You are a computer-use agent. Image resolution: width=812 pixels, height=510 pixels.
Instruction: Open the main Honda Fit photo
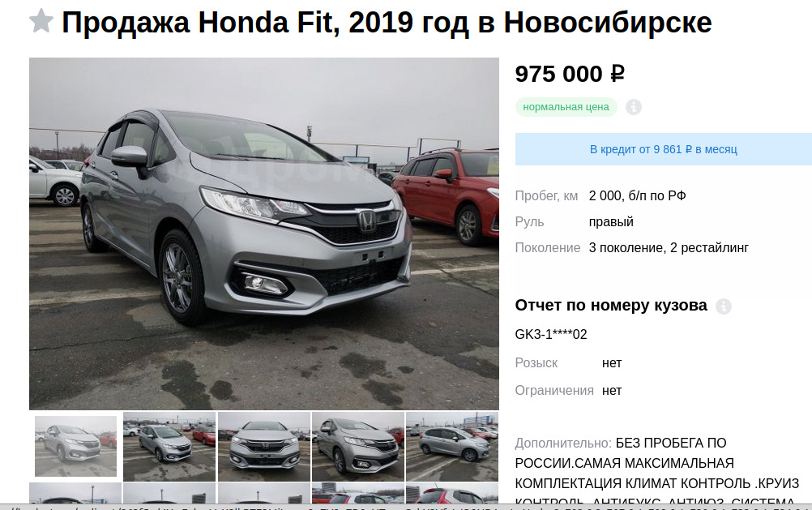(264, 234)
